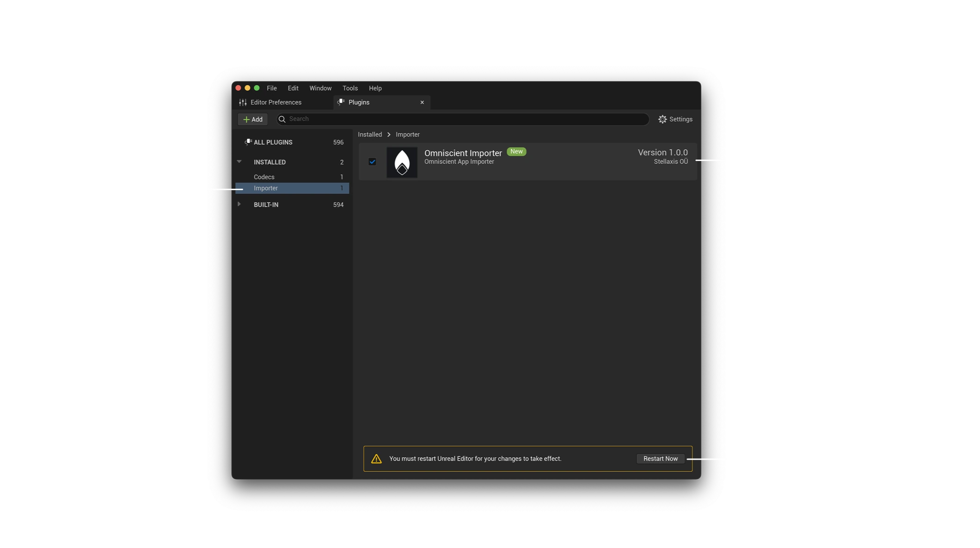Click the Add plugin button
The image size is (980, 548).
coord(253,119)
